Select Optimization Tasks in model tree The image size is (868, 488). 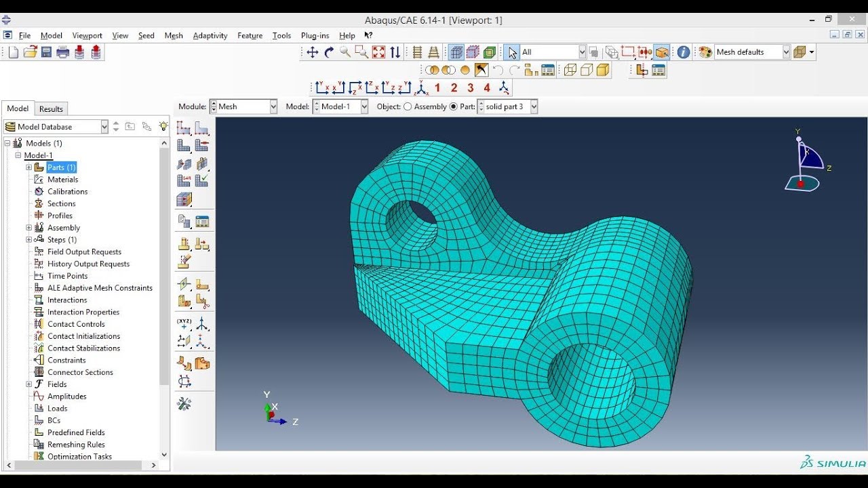tap(79, 457)
